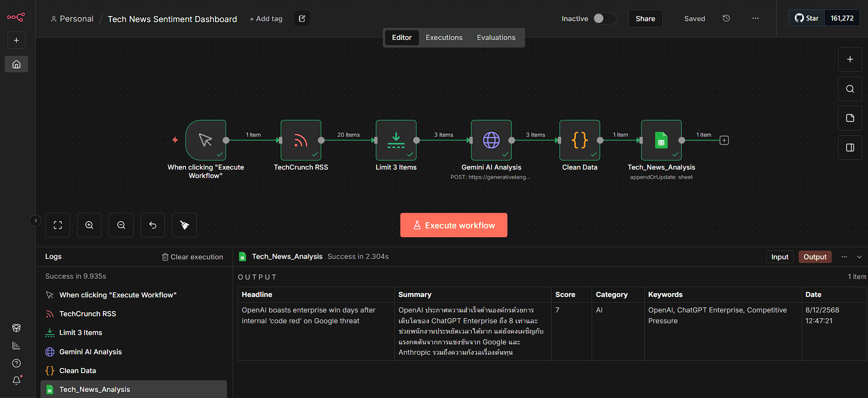Open the notifications bell icon
The image size is (868, 398).
16,381
